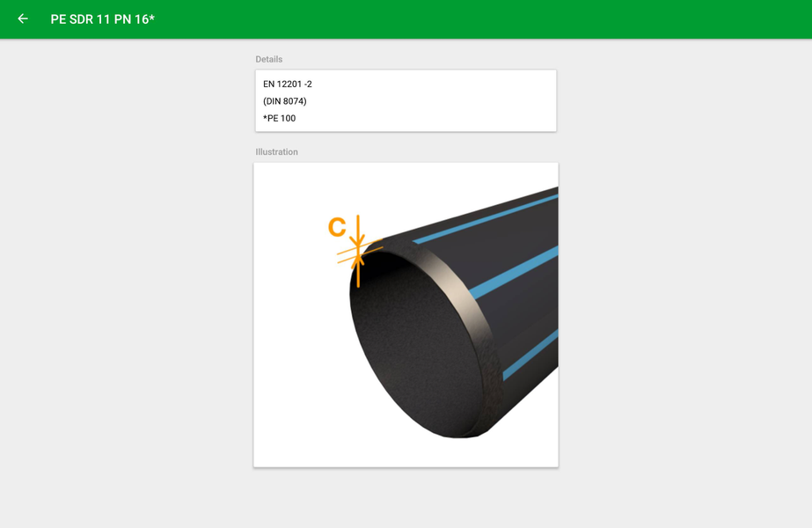Select the EN 12201 -2 standard entry
The height and width of the screenshot is (528, 812).
286,84
